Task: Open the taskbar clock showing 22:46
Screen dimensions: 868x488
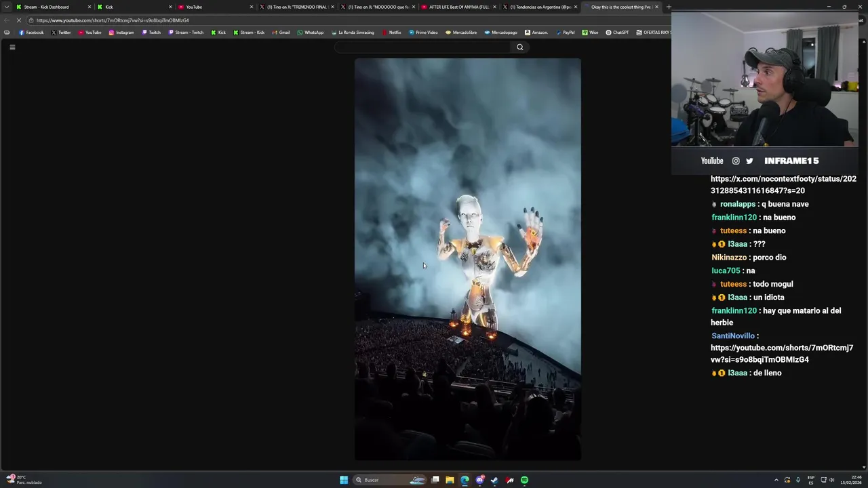Action: pyautogui.click(x=851, y=480)
